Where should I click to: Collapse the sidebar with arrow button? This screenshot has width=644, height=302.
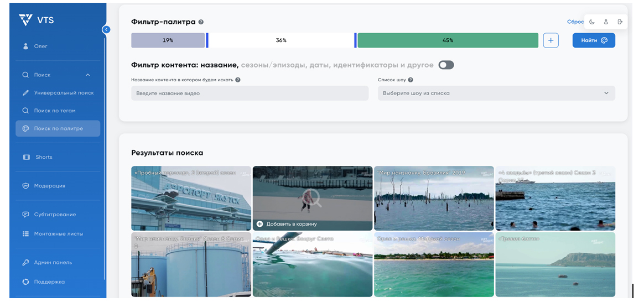(106, 29)
